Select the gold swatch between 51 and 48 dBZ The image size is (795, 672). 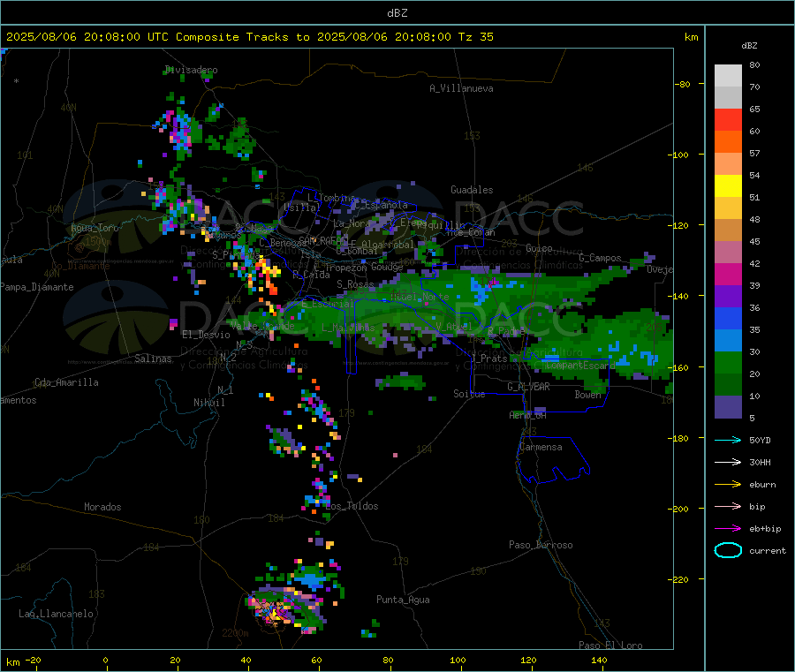(728, 208)
